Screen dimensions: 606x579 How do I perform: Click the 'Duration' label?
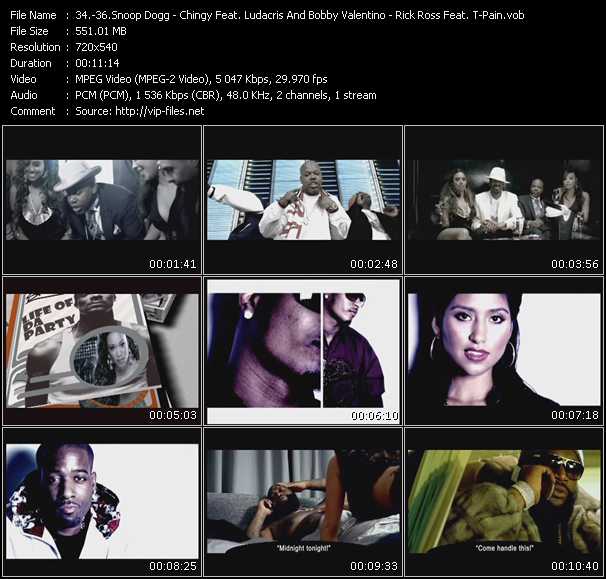point(31,63)
